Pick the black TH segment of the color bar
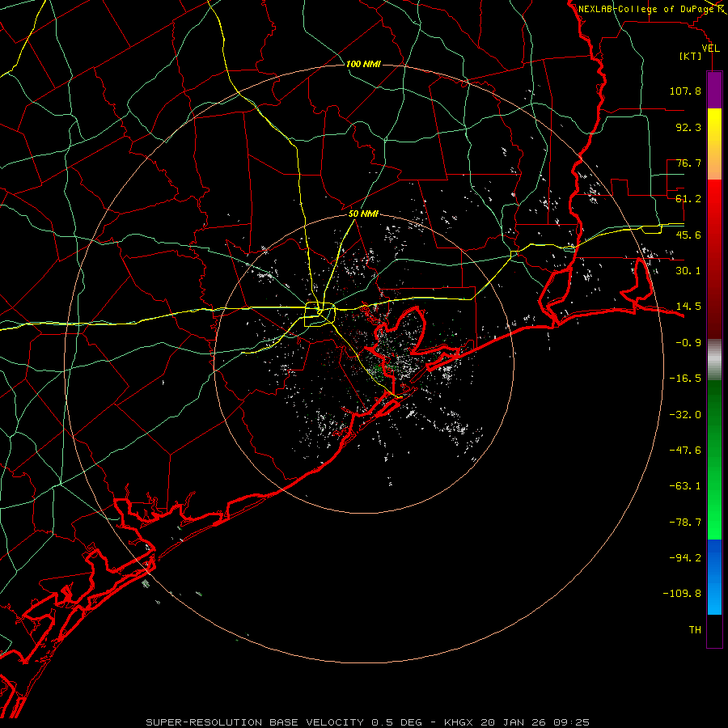The width and height of the screenshot is (728, 728). pos(714,630)
